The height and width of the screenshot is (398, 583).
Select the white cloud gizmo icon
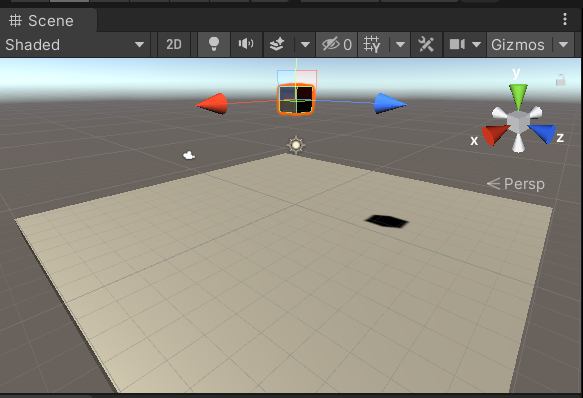189,155
